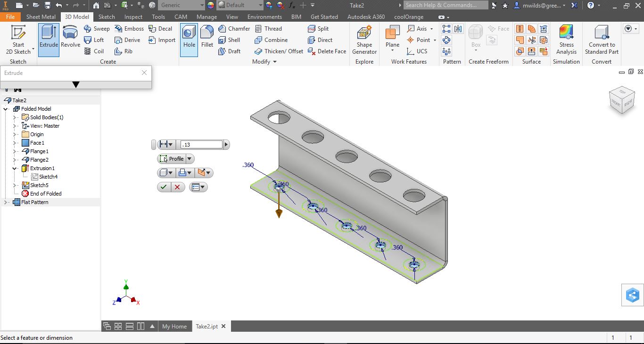This screenshot has height=344, width=644.
Task: Toggle the Extrude Profile selector
Action: coord(172,159)
